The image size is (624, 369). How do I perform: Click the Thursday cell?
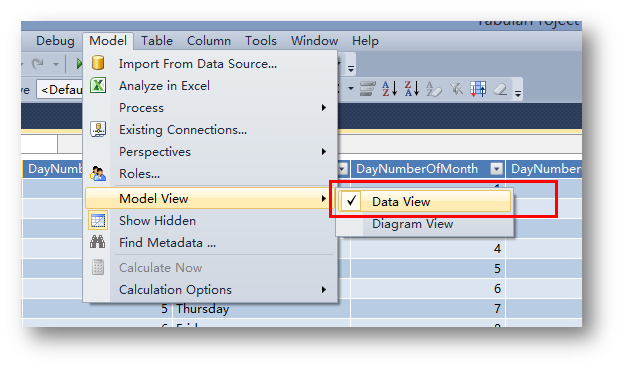click(x=261, y=308)
